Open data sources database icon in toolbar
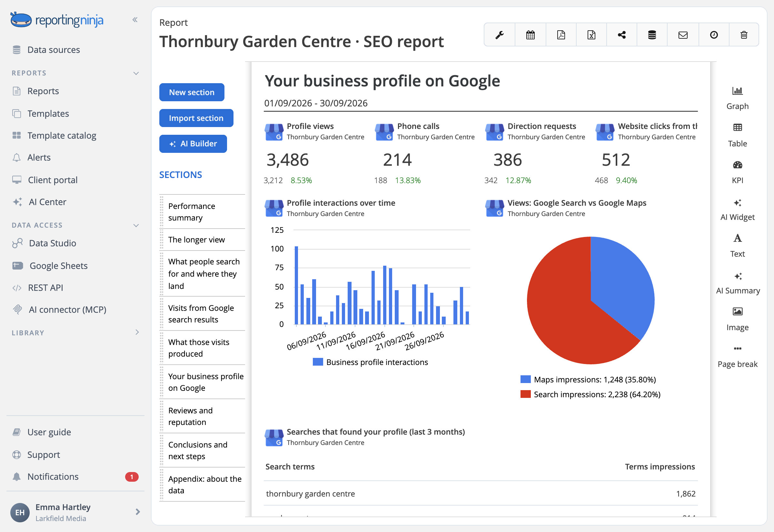 click(x=652, y=35)
